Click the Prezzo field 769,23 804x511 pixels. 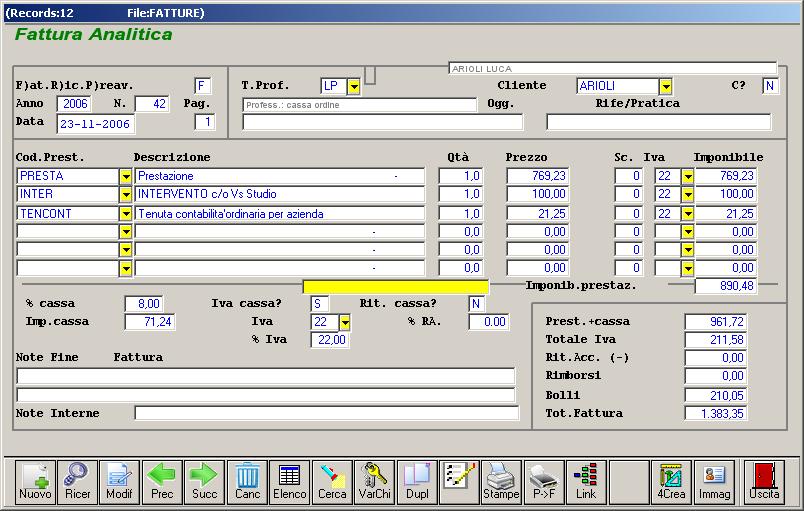[x=537, y=176]
